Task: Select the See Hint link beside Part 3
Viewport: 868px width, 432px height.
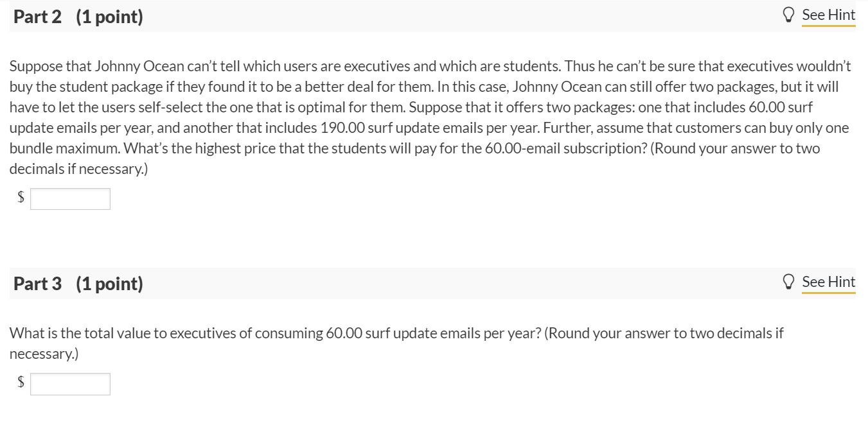Action: [x=828, y=281]
